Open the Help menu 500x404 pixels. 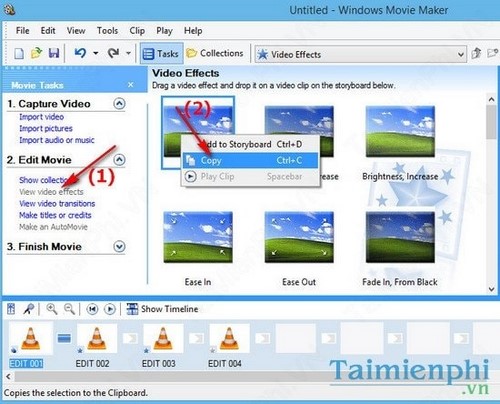(193, 31)
